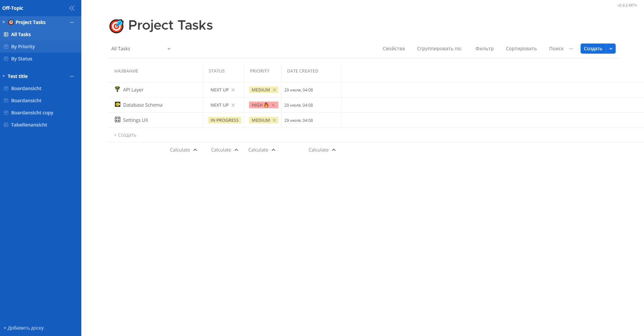Screen dimensions: 644x336
Task: Remove the MEDIUM priority tag from API Layer
Action: click(x=274, y=90)
